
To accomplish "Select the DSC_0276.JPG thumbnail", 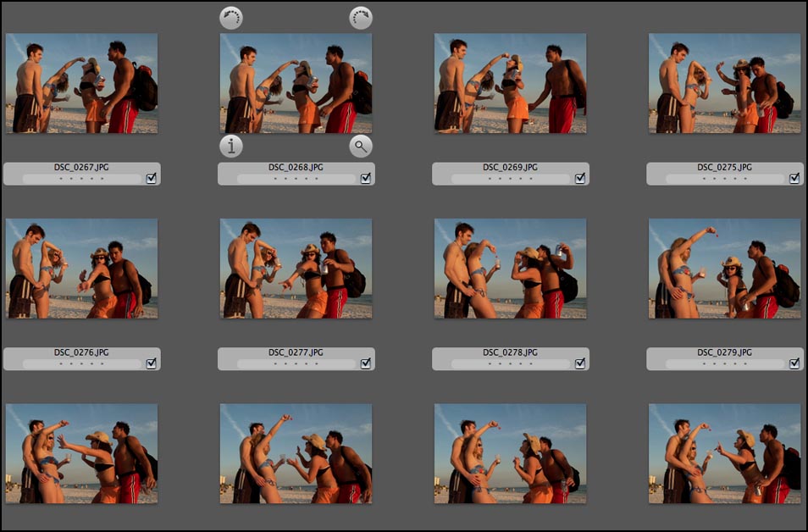I will [x=81, y=268].
